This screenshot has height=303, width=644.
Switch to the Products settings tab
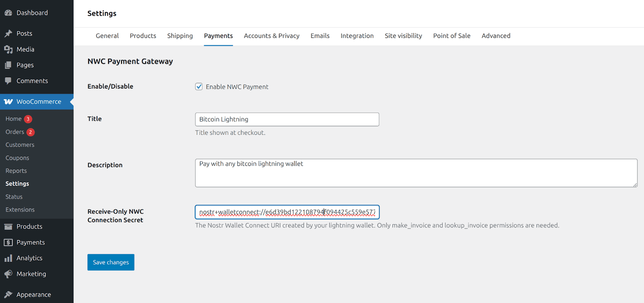(143, 36)
